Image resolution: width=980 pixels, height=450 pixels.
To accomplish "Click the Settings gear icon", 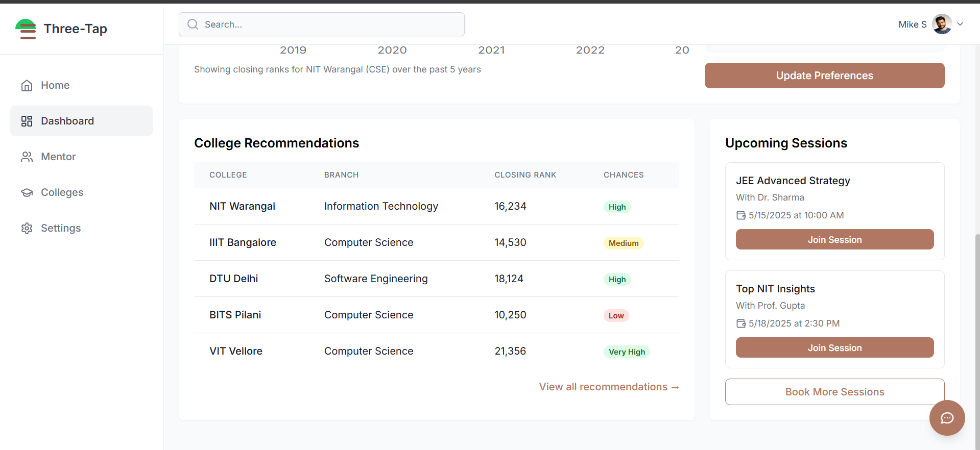I will pos(27,228).
